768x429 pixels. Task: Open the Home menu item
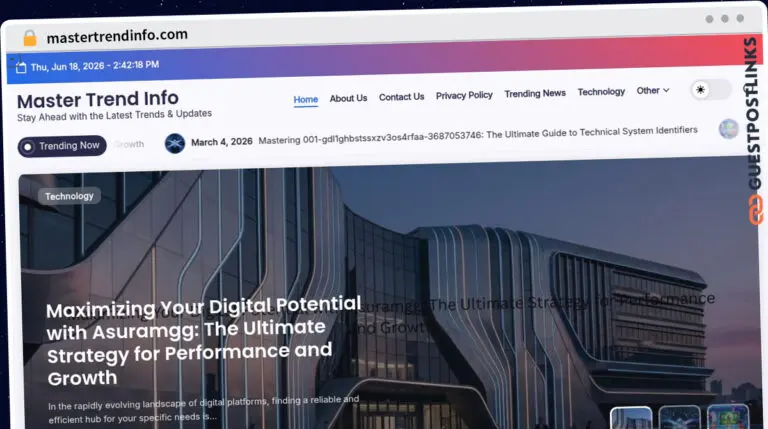[x=306, y=99]
